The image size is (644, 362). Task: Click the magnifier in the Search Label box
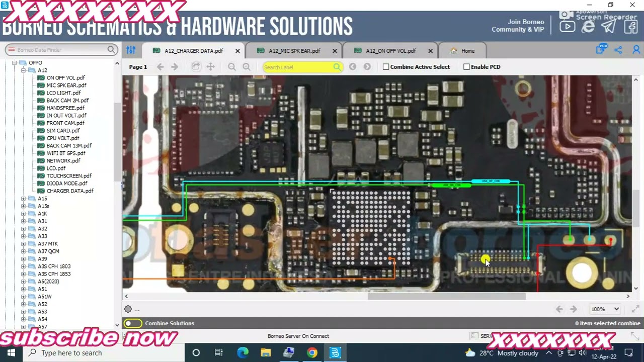337,67
